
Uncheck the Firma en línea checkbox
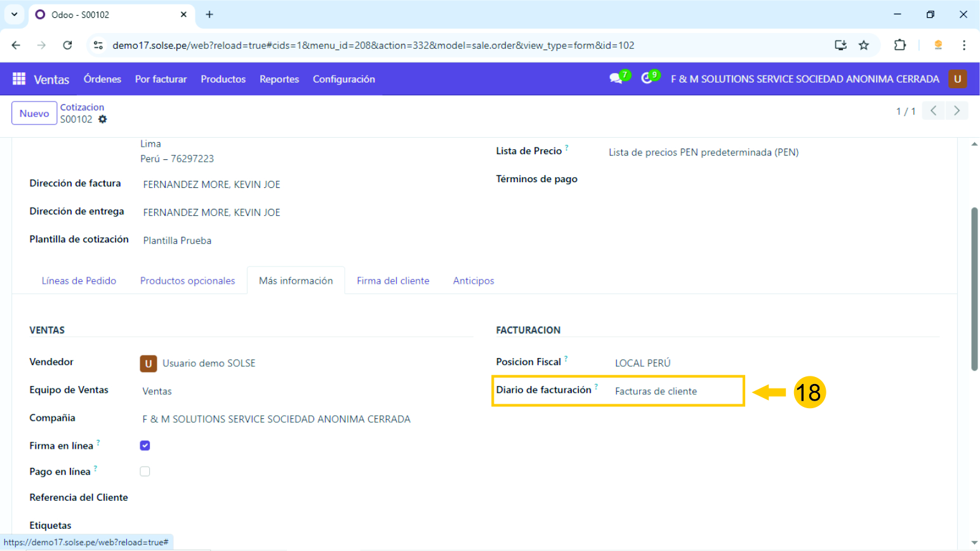click(145, 446)
